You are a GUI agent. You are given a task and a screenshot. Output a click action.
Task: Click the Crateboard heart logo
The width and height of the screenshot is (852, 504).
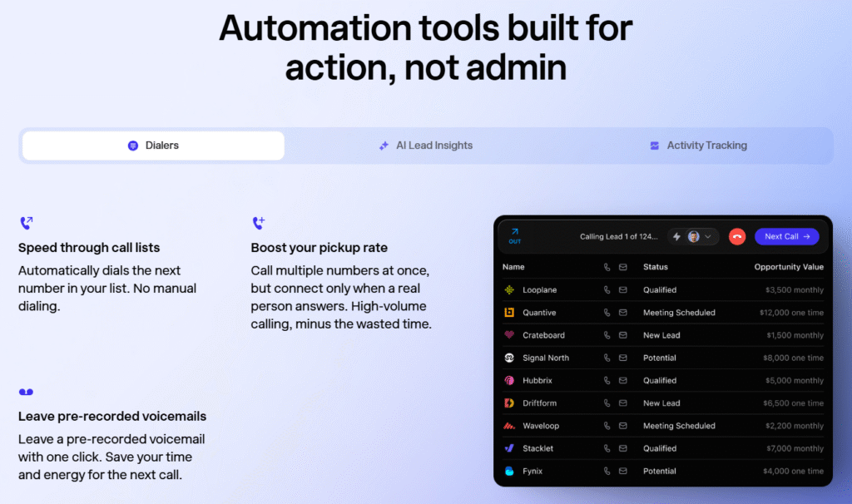[509, 335]
